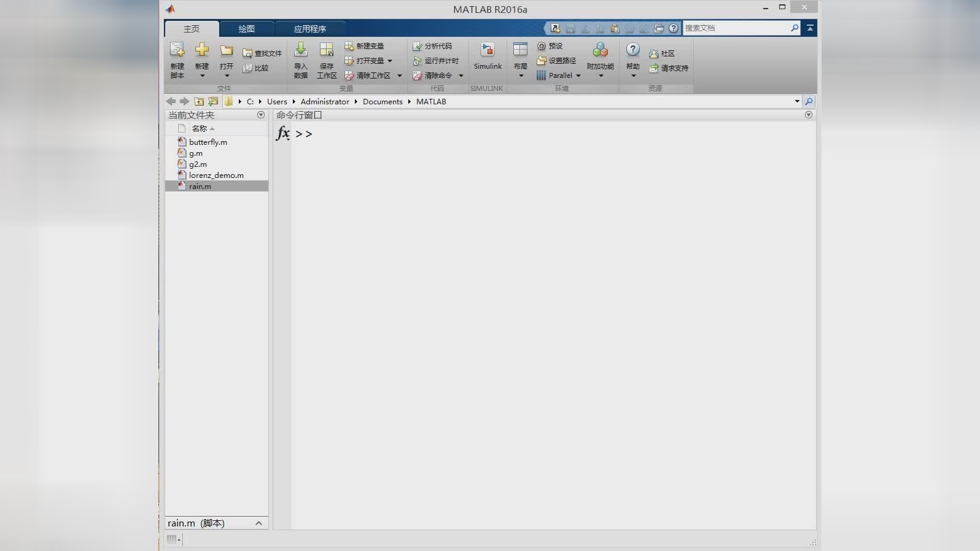The height and width of the screenshot is (551, 980).
Task: Open the 当前文件夹 panel actions menu
Action: click(261, 115)
